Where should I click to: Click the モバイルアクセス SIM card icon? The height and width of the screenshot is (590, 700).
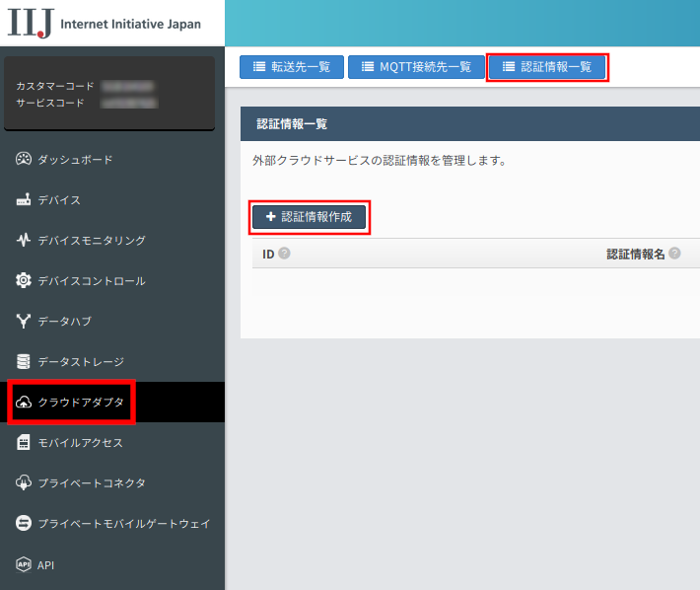click(24, 443)
